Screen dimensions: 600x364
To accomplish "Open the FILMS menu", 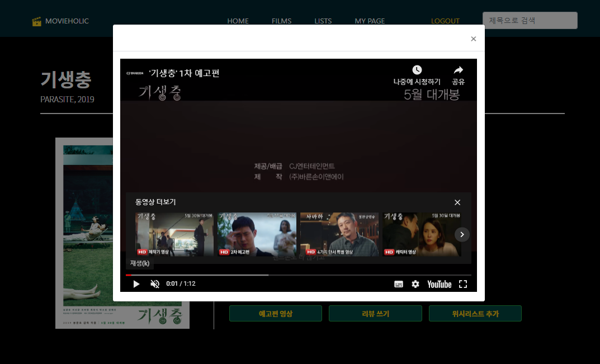I will point(282,21).
